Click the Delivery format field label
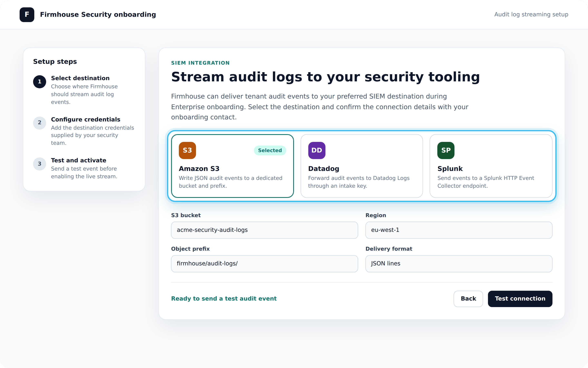The image size is (588, 368). pyautogui.click(x=389, y=249)
